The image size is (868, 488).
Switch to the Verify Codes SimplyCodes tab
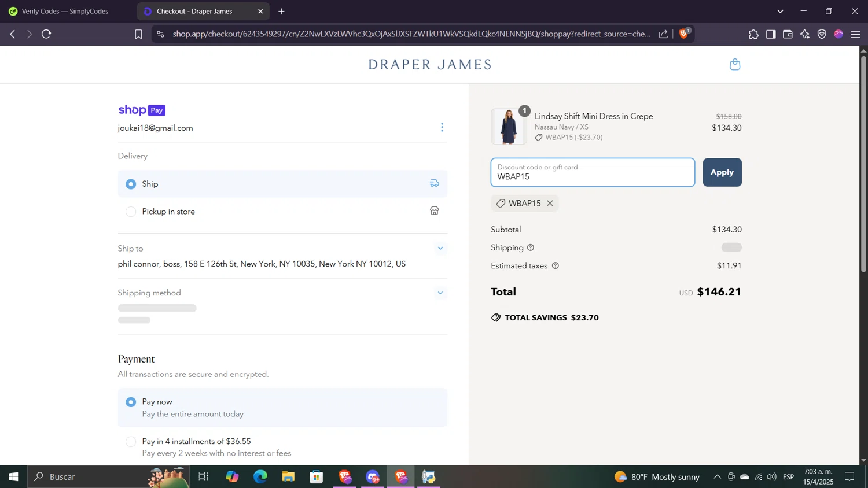67,11
